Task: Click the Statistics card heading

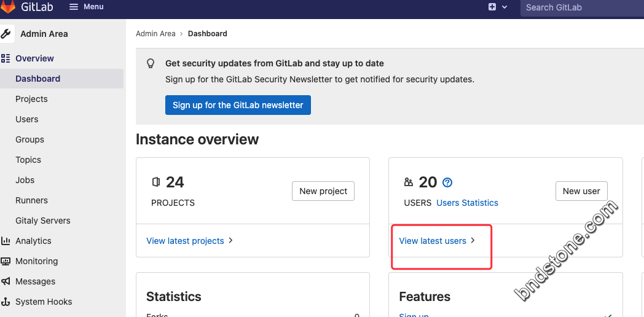Action: 174,297
